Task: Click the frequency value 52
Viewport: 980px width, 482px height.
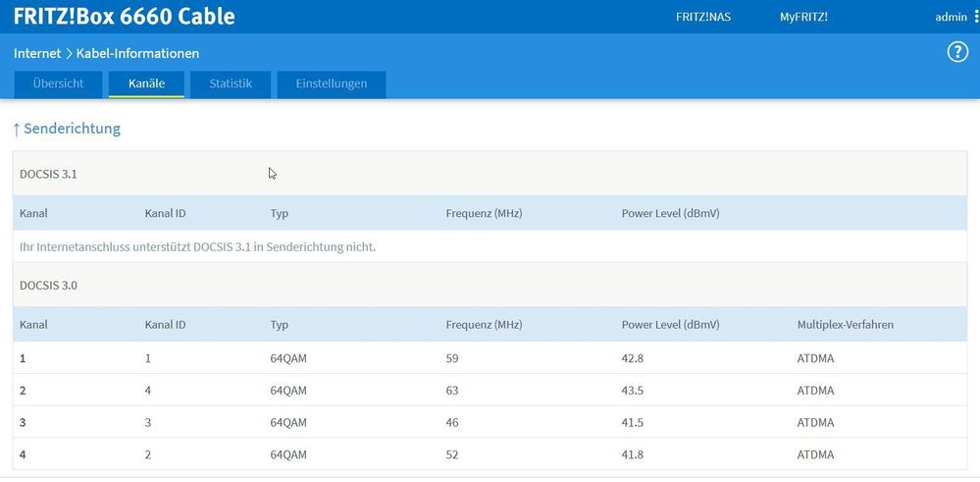Action: [x=452, y=455]
